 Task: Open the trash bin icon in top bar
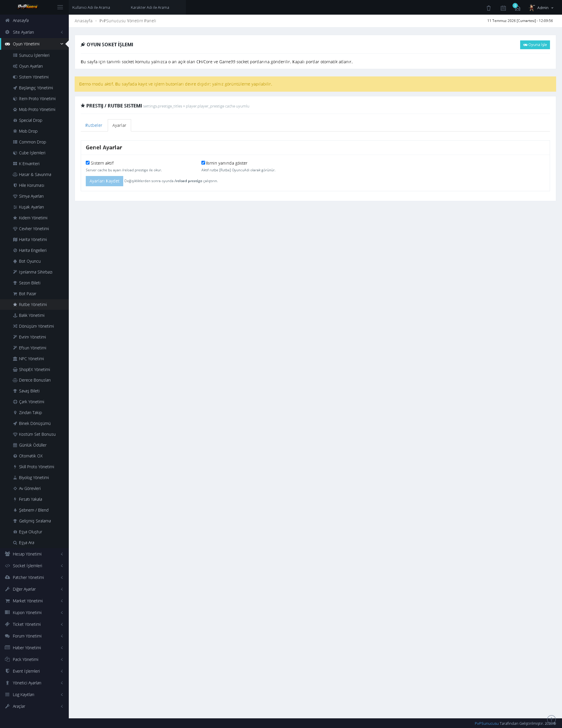tap(488, 8)
